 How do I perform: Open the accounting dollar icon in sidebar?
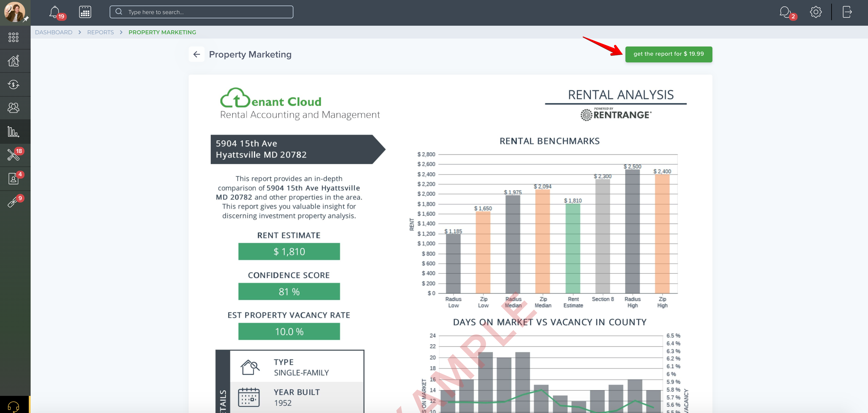pyautogui.click(x=13, y=84)
